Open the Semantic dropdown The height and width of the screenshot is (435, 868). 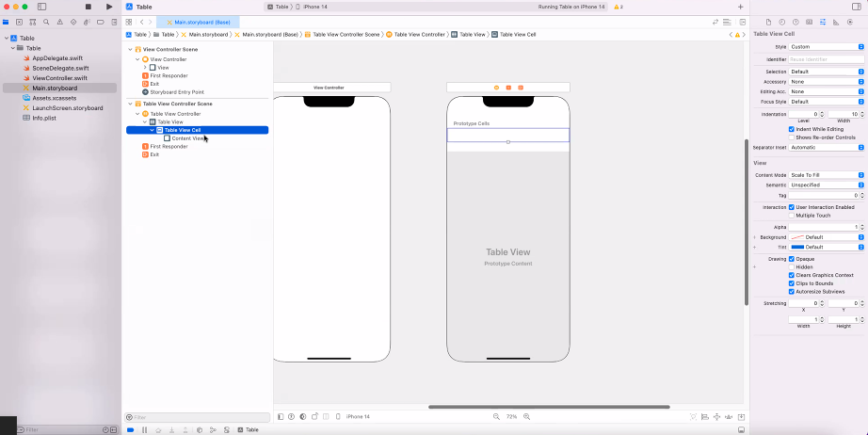826,185
